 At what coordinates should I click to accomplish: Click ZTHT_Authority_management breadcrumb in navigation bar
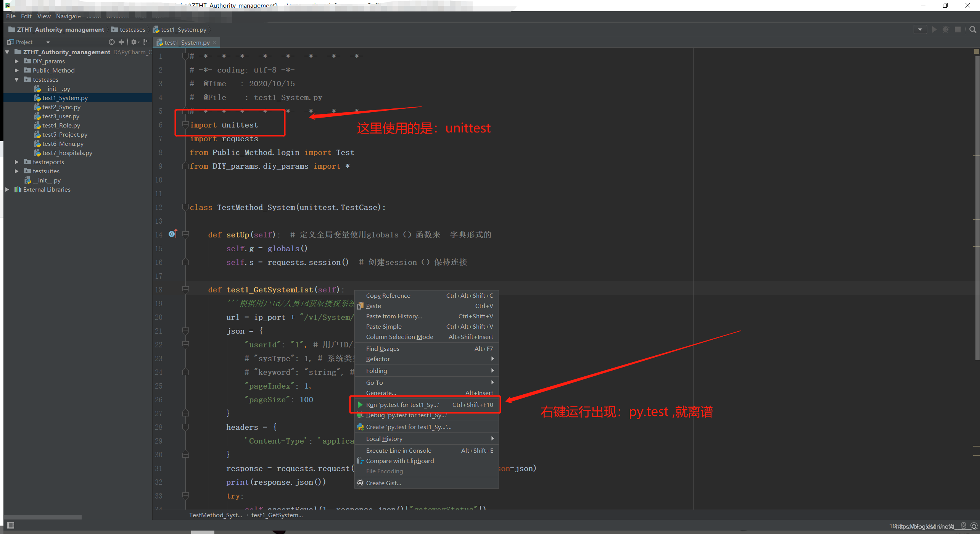click(x=56, y=30)
